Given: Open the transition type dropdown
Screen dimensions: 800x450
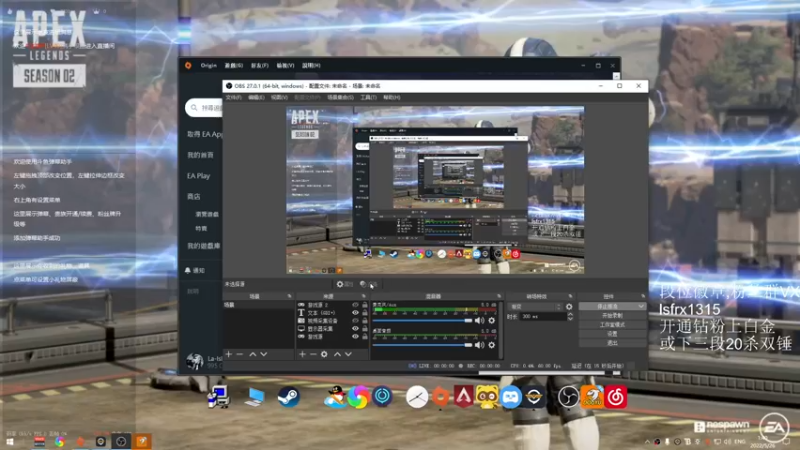Looking at the screenshot, I should (535, 307).
